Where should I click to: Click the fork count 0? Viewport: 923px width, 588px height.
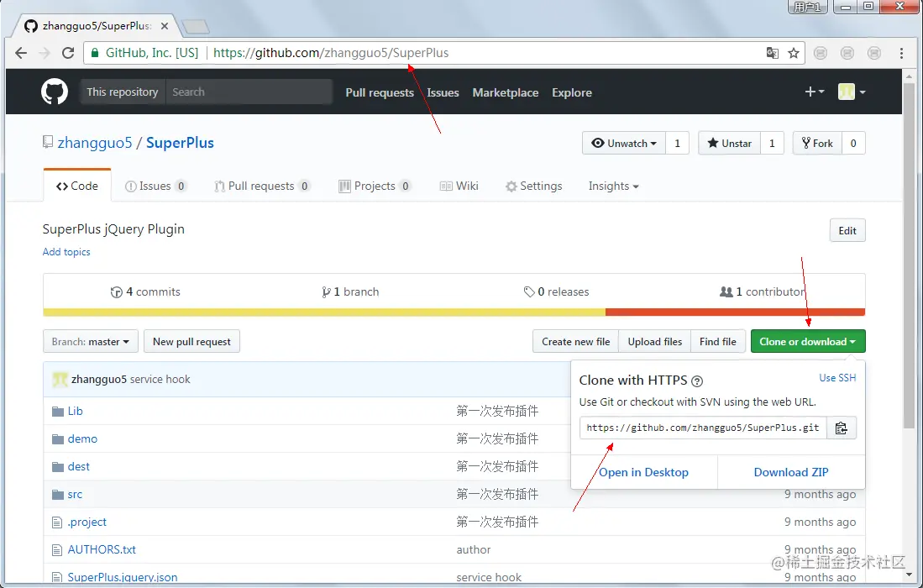[853, 143]
